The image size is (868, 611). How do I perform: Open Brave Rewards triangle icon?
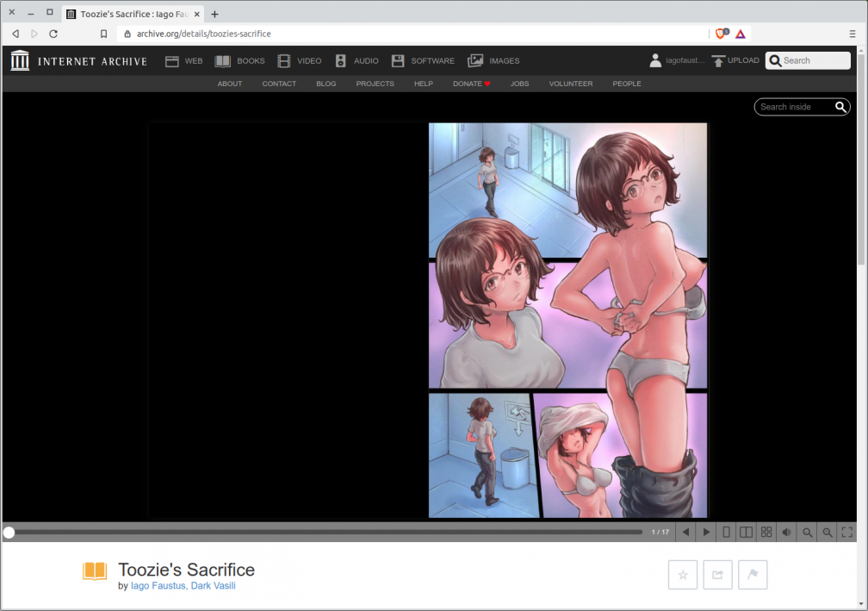coord(741,34)
